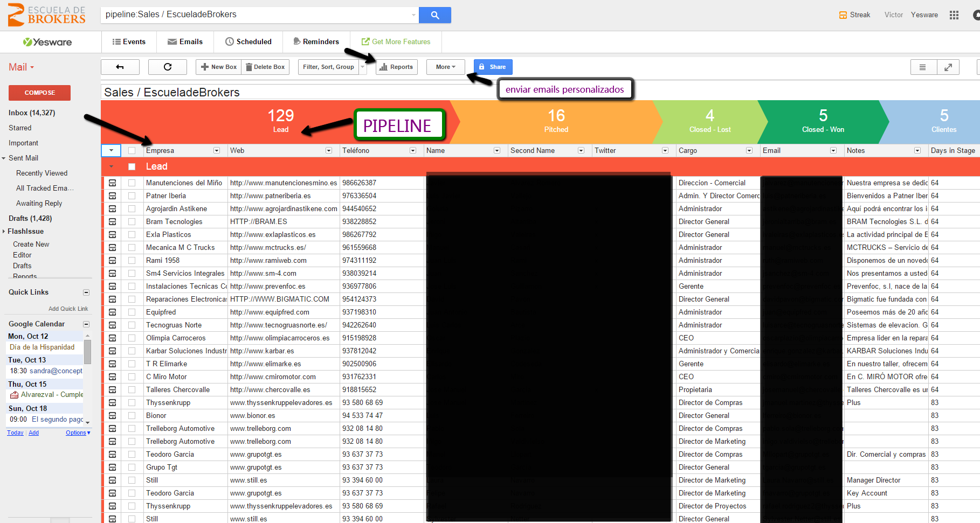The image size is (980, 523).
Task: Click the expand fullscreen arrows button
Action: 948,67
